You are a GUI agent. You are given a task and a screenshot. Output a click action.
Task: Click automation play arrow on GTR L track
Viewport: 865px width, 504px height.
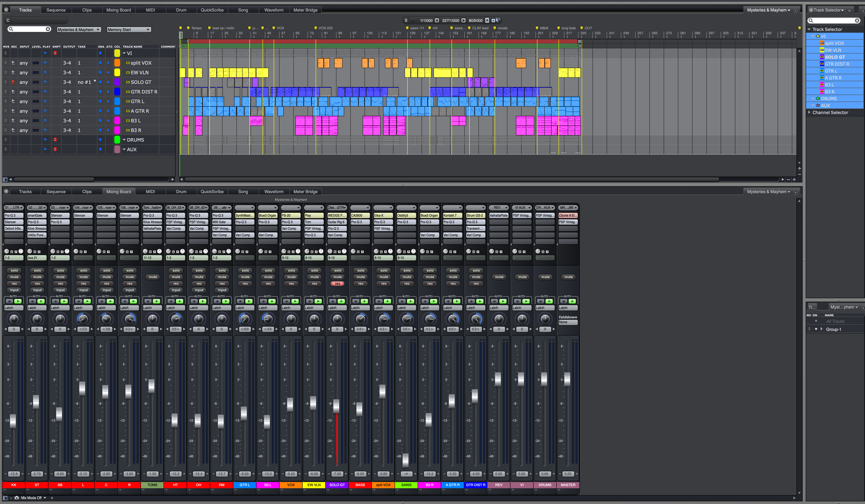coord(109,101)
